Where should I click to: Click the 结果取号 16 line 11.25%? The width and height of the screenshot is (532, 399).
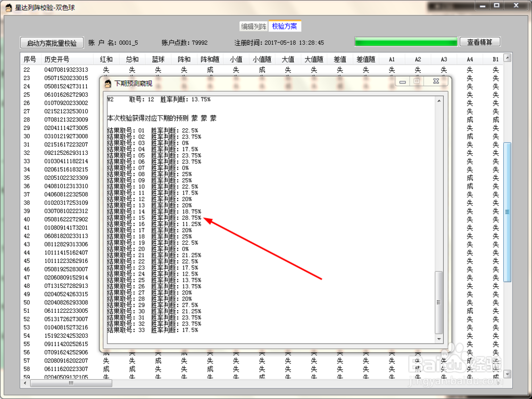pyautogui.click(x=154, y=225)
